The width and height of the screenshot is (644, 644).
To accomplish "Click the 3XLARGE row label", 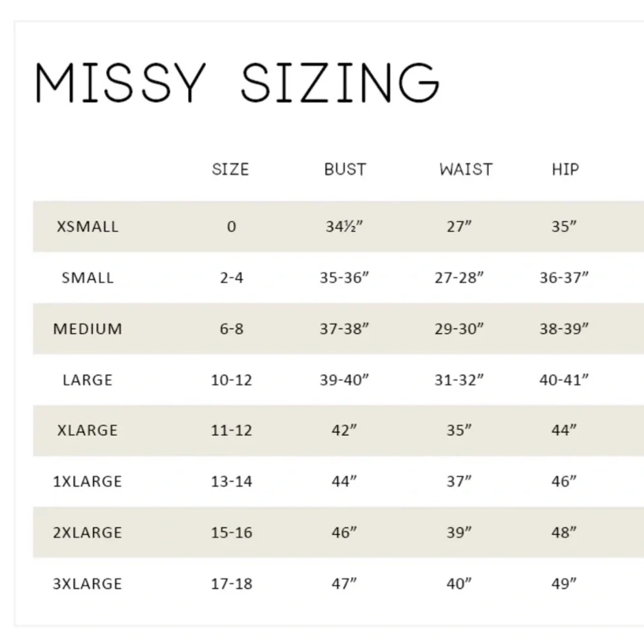I will (88, 584).
